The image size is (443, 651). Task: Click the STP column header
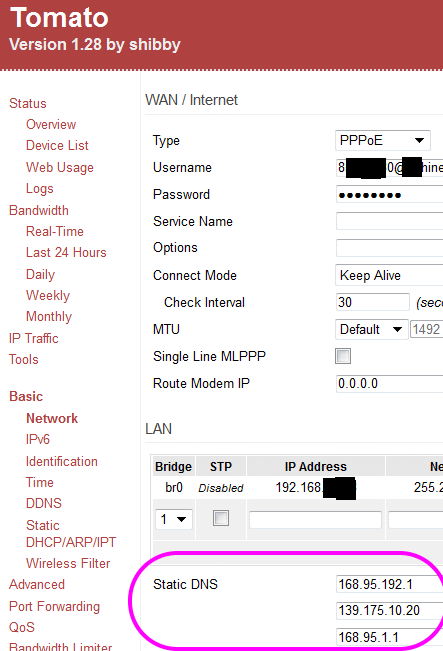pyautogui.click(x=221, y=467)
